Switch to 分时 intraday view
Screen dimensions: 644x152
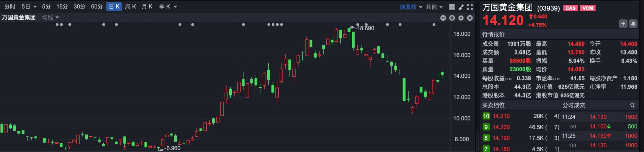[10, 7]
